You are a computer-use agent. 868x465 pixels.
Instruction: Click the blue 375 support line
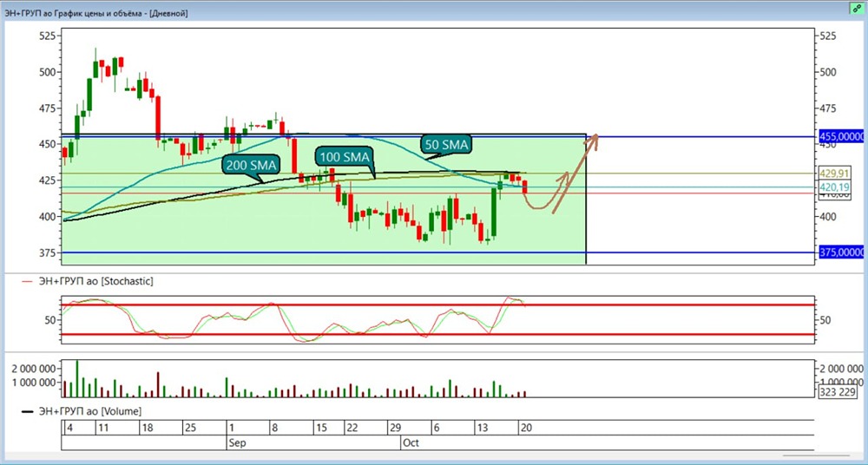click(x=437, y=252)
